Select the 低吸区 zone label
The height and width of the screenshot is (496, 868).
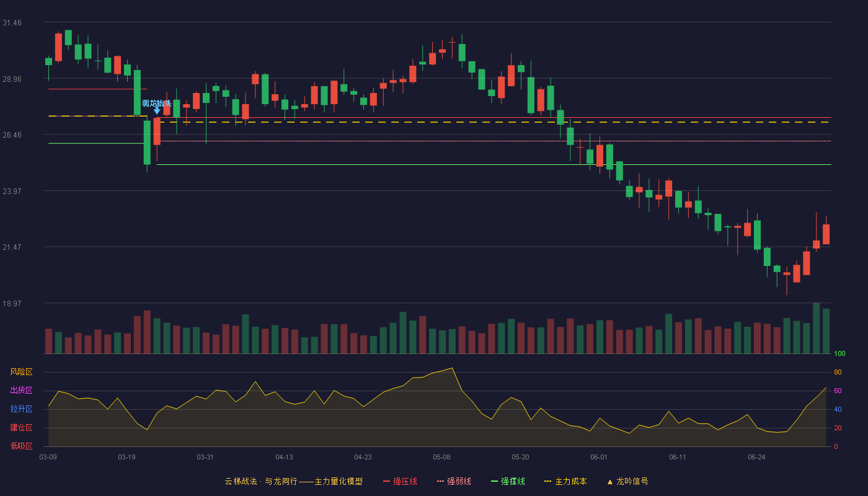(x=21, y=446)
